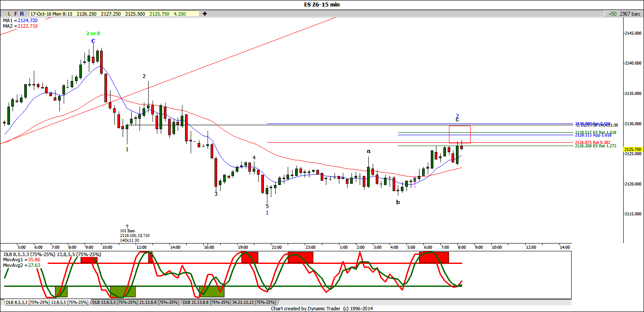Click the L button in chart header
The width and height of the screenshot is (644, 312).
pyautogui.click(x=9, y=14)
